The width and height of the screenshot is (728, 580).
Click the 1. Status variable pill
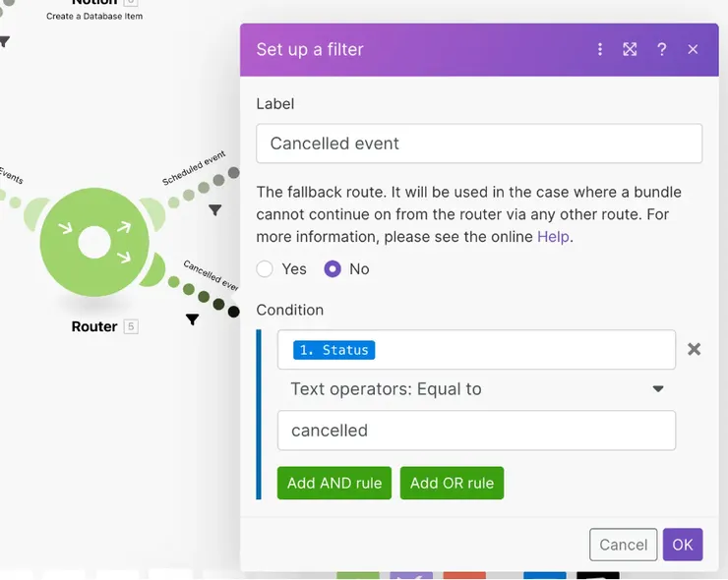coord(334,350)
